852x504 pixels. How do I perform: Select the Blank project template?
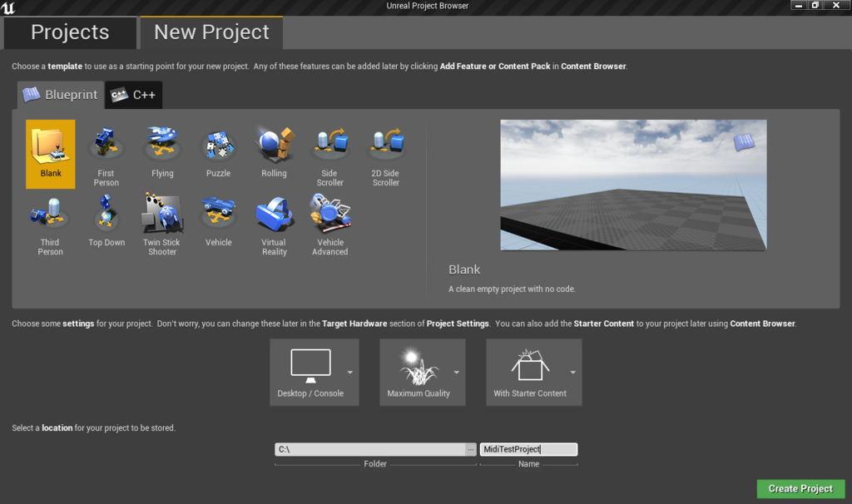coord(51,154)
